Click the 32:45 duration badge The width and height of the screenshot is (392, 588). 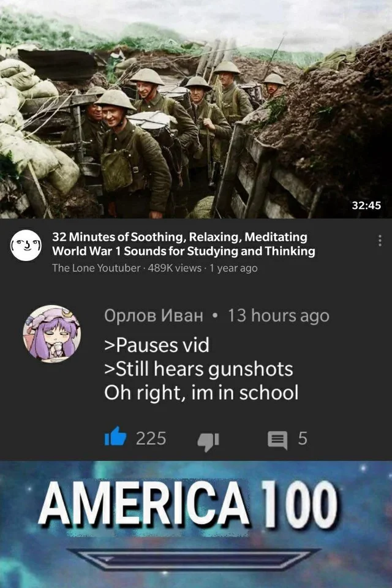point(366,206)
